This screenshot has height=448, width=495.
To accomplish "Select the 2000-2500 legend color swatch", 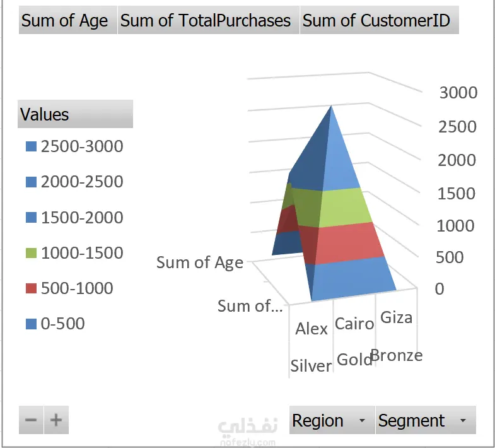I will click(x=31, y=182).
